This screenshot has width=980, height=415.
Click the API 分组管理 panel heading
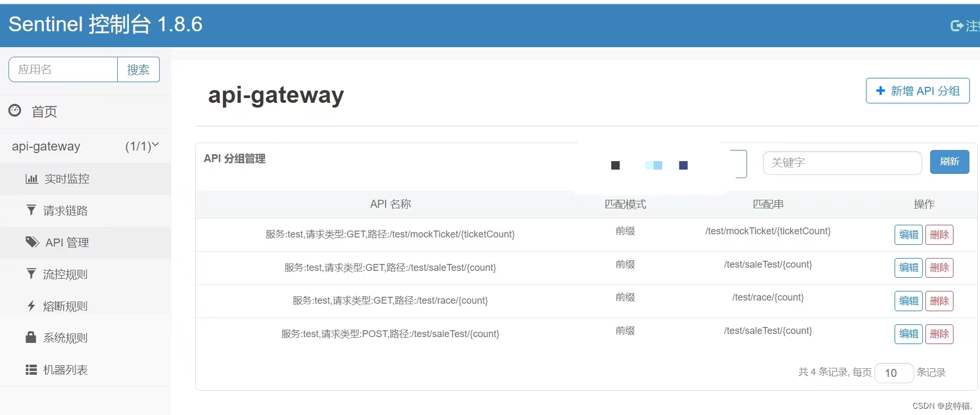pyautogui.click(x=235, y=158)
